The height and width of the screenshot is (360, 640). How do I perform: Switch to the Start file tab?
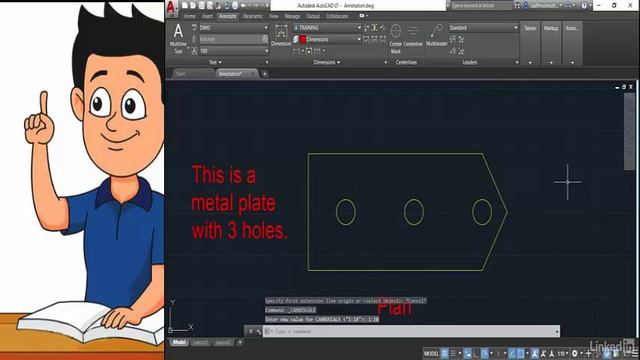(x=192, y=74)
